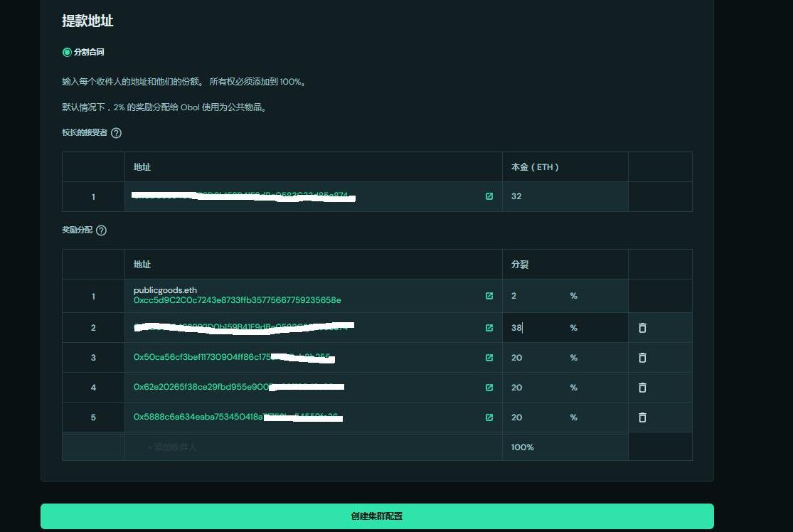Click the address 0xcc5d9C2C0c7243e8733ffb…

238,300
